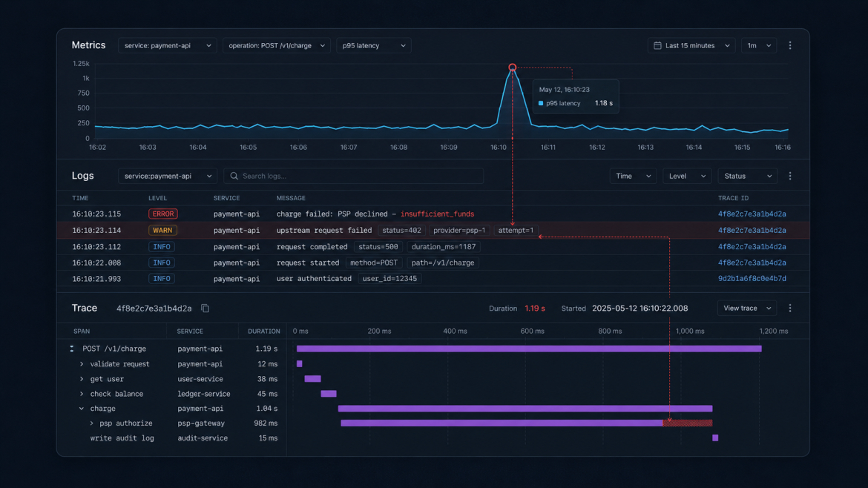Expand the validate request span

[82, 364]
